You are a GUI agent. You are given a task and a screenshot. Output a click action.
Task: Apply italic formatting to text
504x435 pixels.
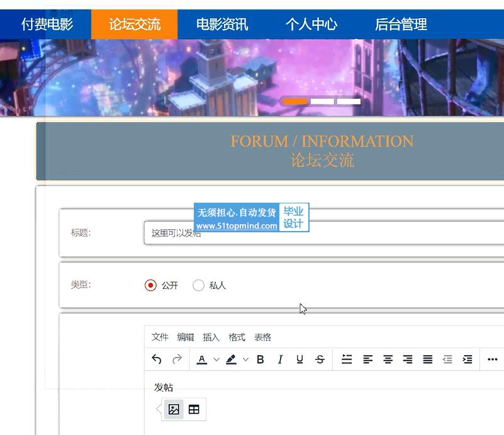pyautogui.click(x=280, y=359)
